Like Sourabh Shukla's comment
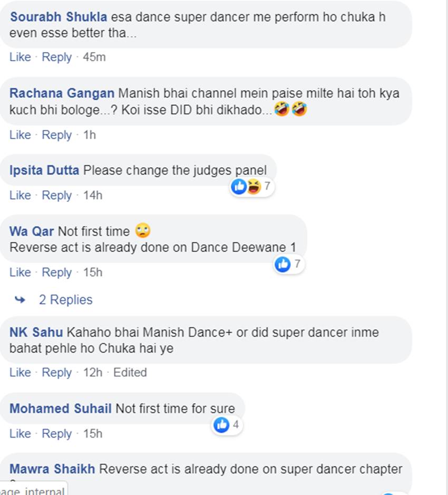Image resolution: width=448 pixels, height=495 pixels. pyautogui.click(x=20, y=57)
